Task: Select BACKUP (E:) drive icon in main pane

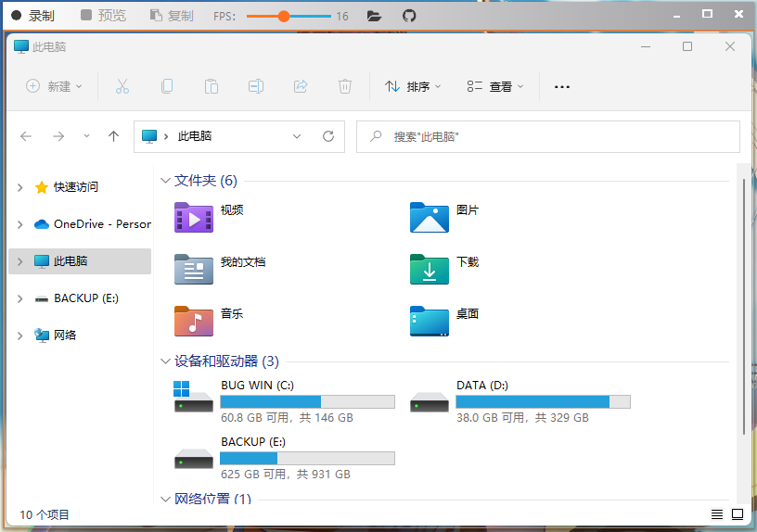Action: pyautogui.click(x=193, y=459)
